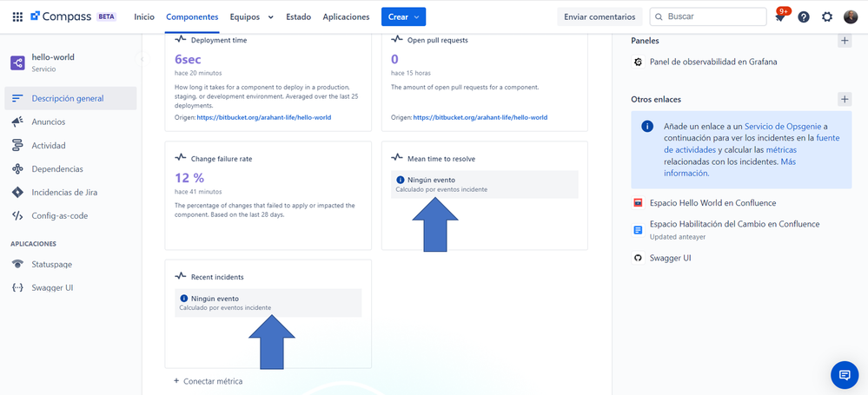Open the user profile avatar
This screenshot has height=395, width=868.
pyautogui.click(x=851, y=16)
